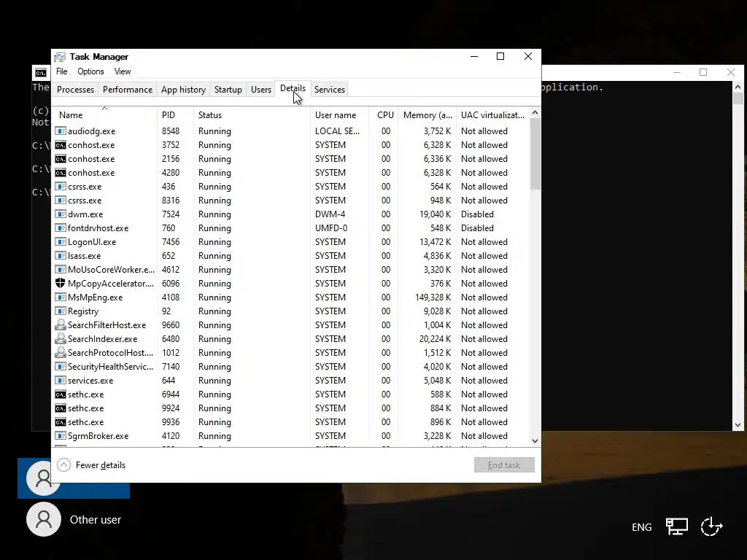Sort by the Name column header
Screen dimensions: 747x560
[x=105, y=115]
